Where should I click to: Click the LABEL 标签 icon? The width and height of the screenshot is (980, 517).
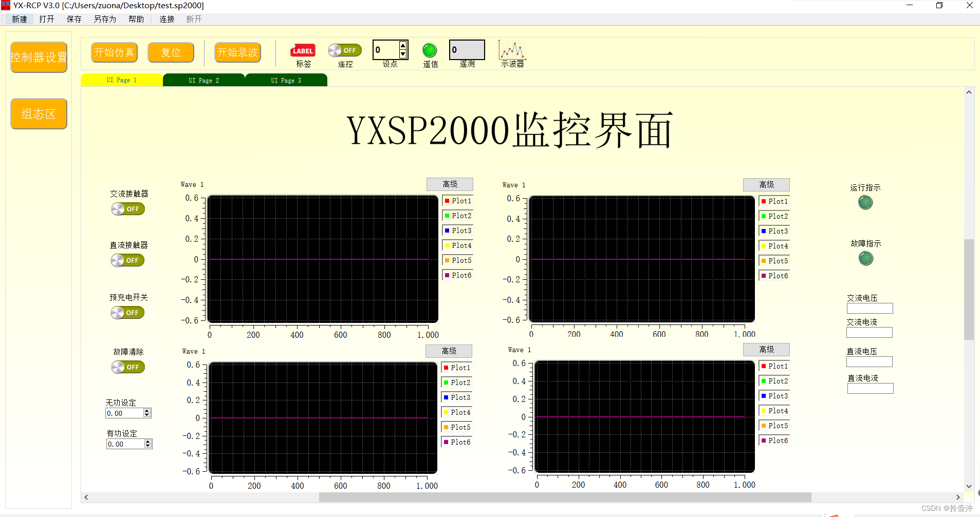coord(303,50)
